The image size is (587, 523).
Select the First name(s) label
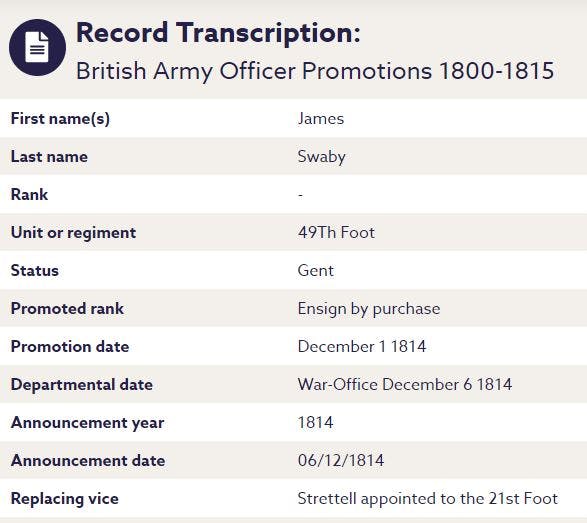tap(60, 119)
